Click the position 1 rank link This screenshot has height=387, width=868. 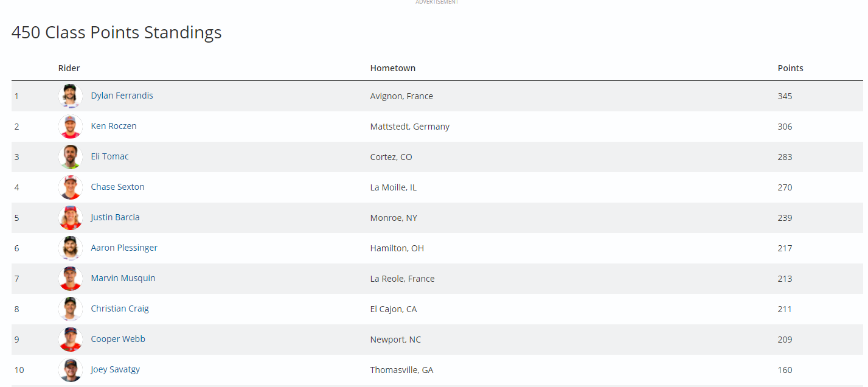point(17,96)
